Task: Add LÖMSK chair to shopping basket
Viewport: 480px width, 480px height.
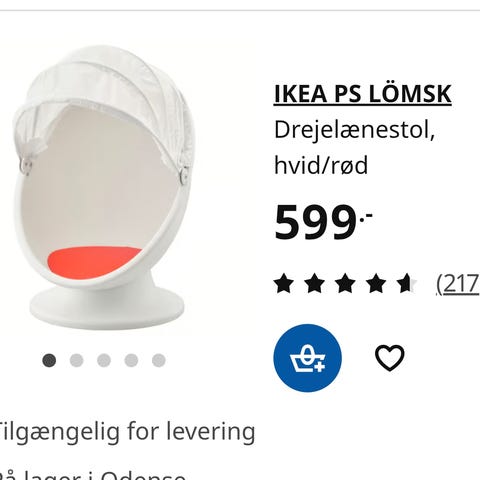Action: 307,358
